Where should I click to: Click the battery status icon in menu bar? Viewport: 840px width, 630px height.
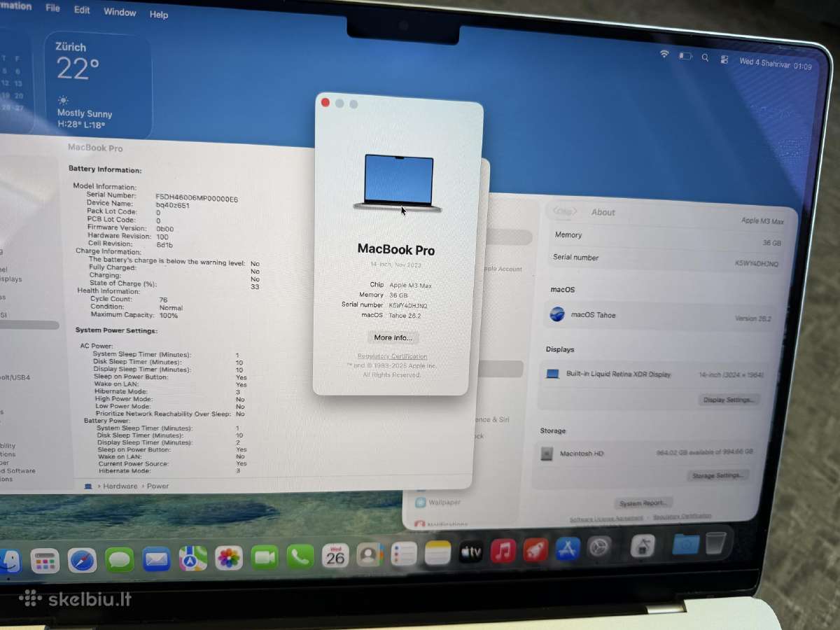pyautogui.click(x=685, y=57)
